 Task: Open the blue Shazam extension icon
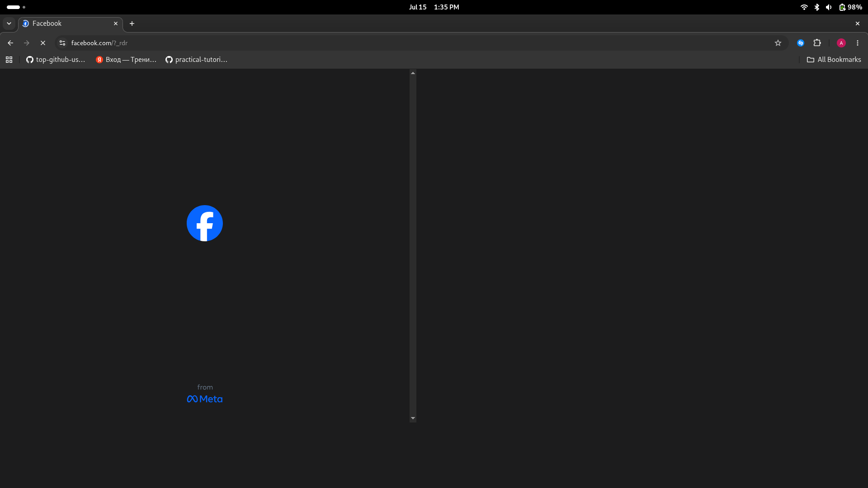click(801, 43)
